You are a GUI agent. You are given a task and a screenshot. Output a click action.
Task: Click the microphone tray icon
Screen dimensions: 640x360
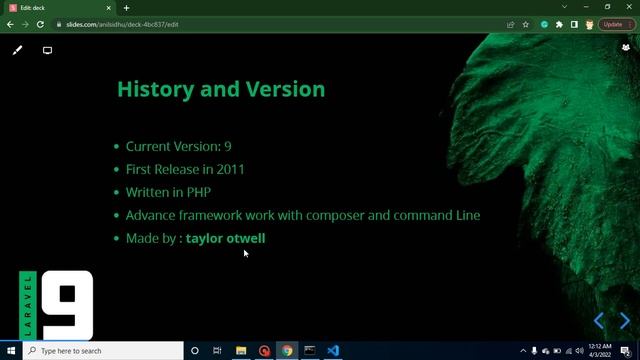pyautogui.click(x=534, y=351)
